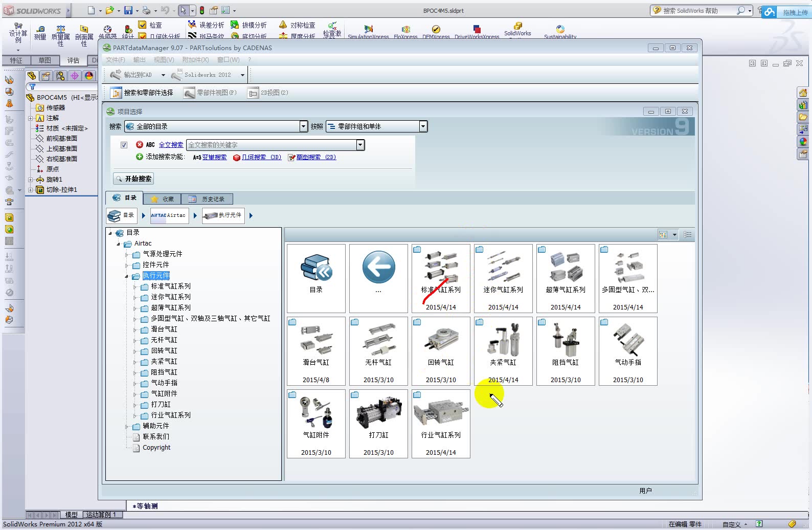
Task: Open the 气动手指 thumbnail
Action: click(x=628, y=351)
